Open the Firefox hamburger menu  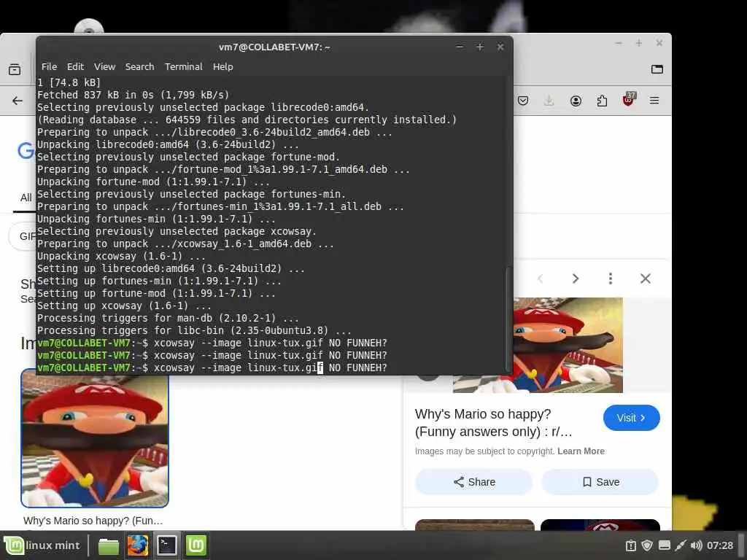(x=654, y=101)
